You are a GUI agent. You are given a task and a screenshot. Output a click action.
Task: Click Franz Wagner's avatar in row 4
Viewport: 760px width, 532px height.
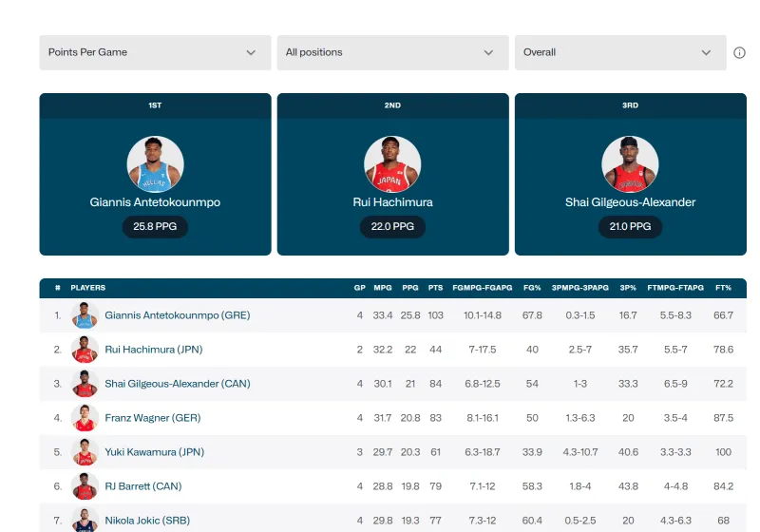[85, 418]
